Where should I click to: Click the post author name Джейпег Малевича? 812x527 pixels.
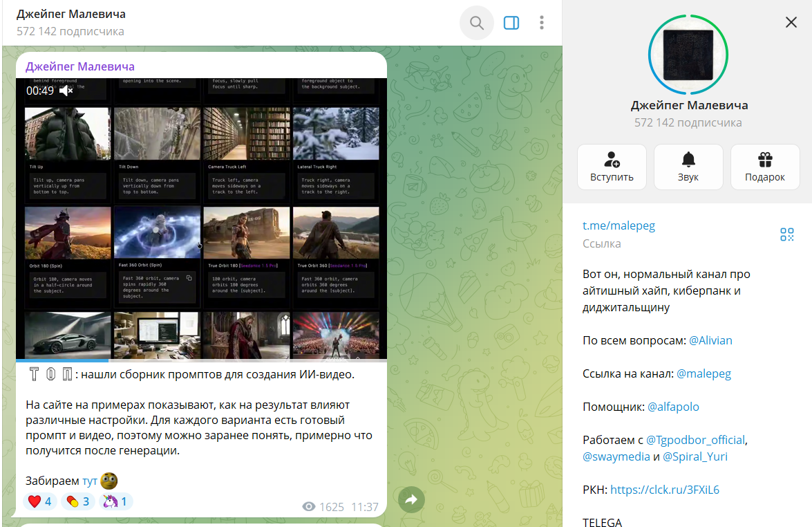point(79,66)
